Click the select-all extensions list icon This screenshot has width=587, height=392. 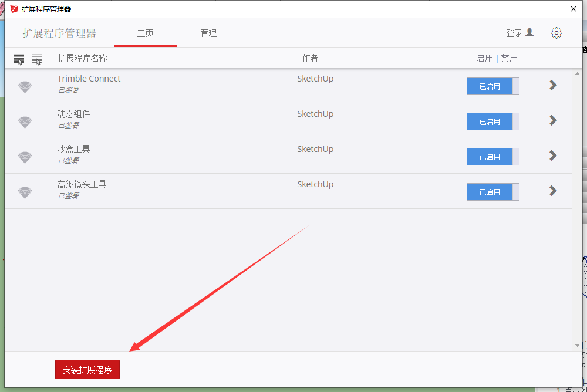[x=19, y=59]
